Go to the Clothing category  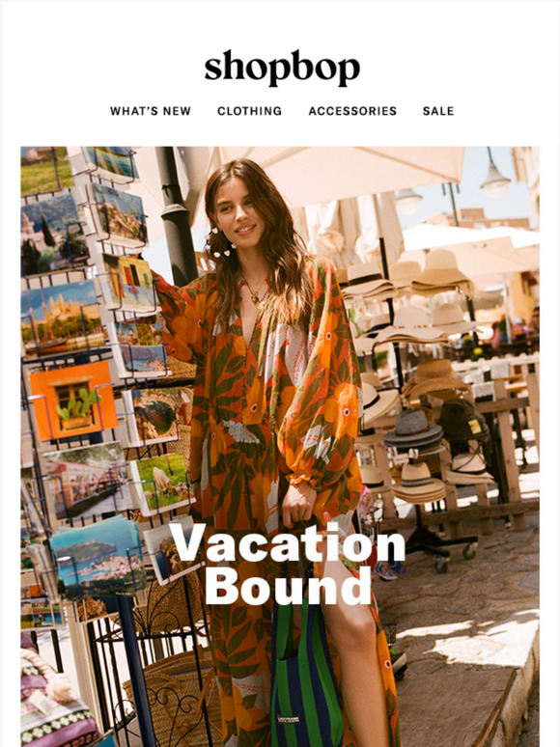(249, 111)
